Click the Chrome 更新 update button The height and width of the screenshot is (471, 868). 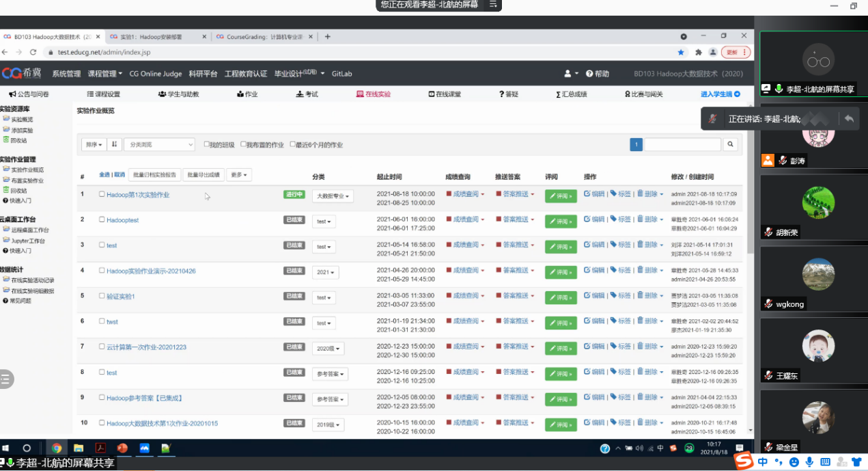736,52
